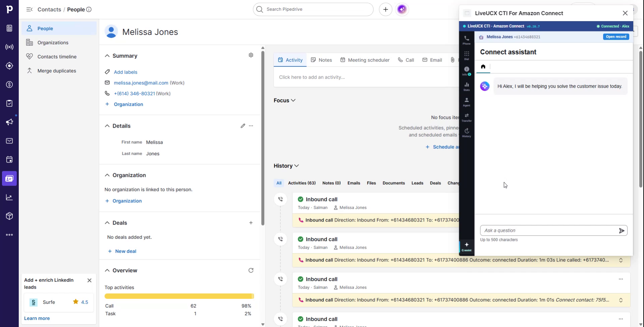This screenshot has height=327, width=644.
Task: Open the Campaigns megaphone sidebar icon
Action: pos(9,122)
